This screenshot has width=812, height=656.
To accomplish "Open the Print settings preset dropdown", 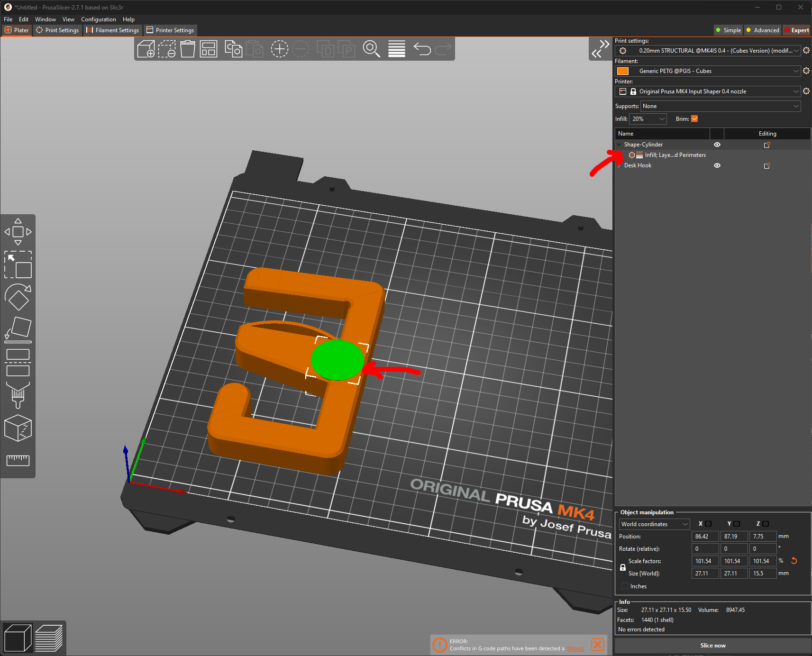I will pyautogui.click(x=708, y=50).
